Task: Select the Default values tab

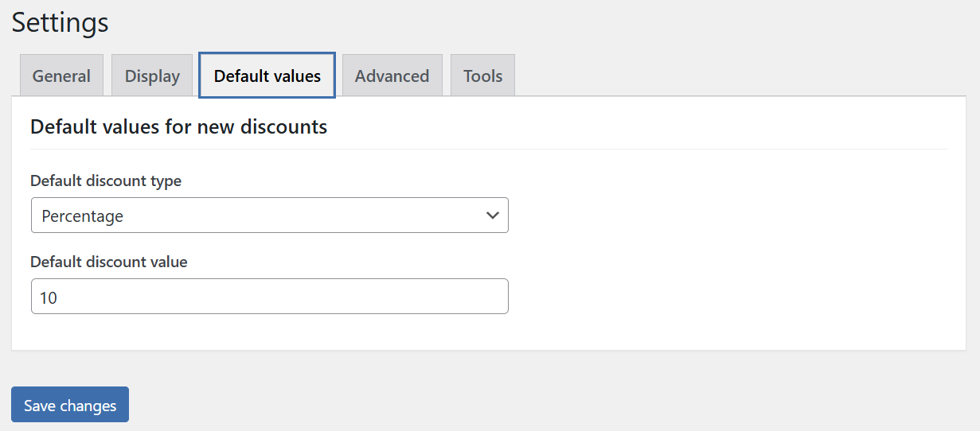Action: 267,76
